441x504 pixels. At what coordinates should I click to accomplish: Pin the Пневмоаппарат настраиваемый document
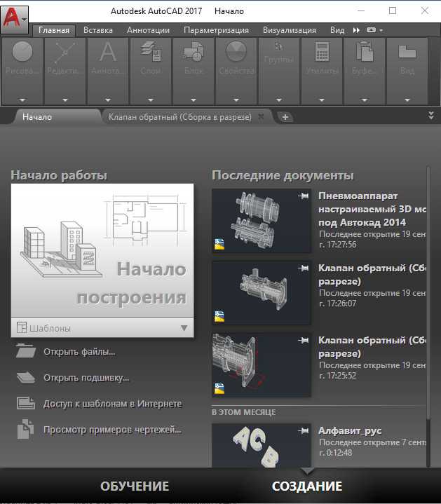(303, 196)
